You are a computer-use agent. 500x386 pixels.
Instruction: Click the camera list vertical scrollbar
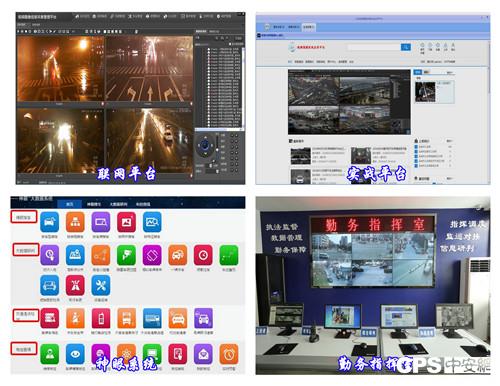click(x=243, y=87)
